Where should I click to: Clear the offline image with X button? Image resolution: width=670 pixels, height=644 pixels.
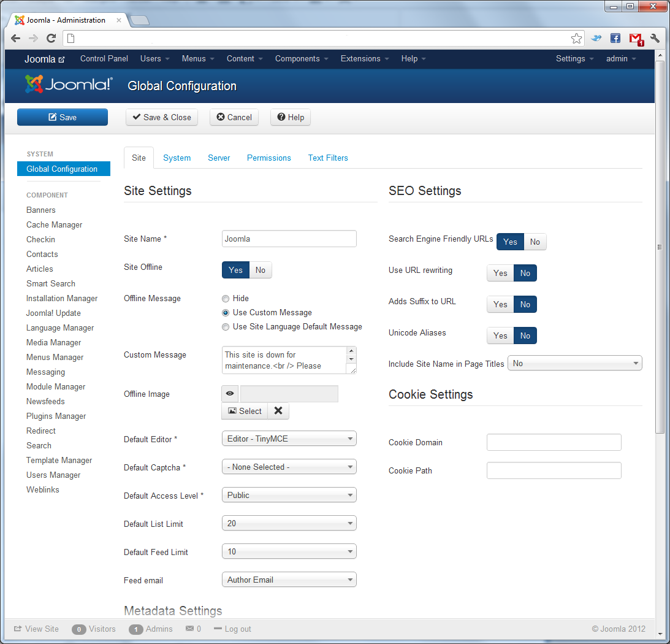click(x=278, y=410)
